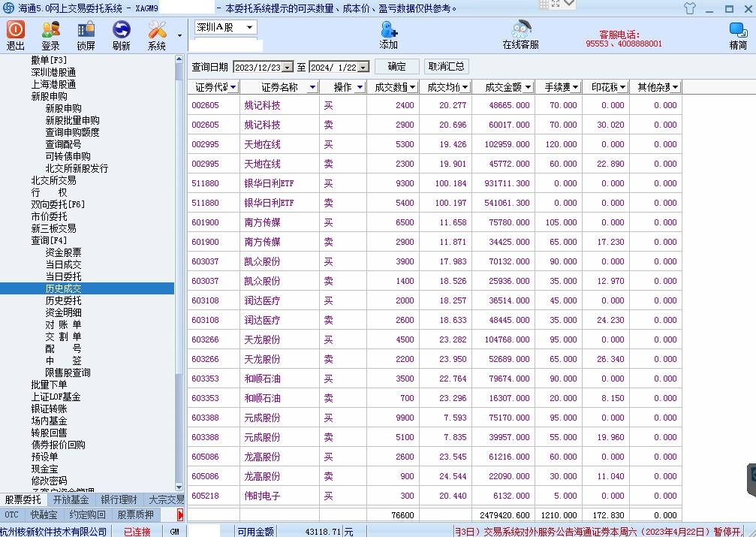Select 历史成交 in the tree
The height and width of the screenshot is (537, 756).
(63, 288)
